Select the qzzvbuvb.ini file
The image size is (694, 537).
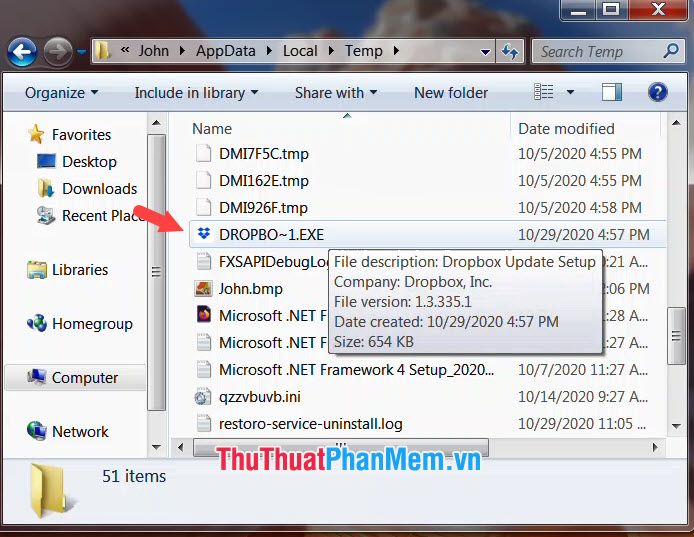[x=260, y=397]
